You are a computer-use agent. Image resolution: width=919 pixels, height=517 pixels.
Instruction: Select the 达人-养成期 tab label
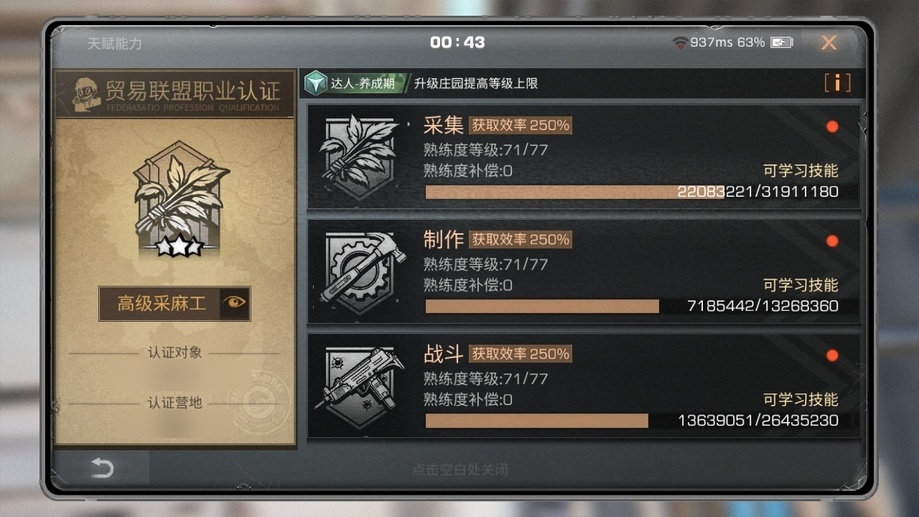point(362,83)
